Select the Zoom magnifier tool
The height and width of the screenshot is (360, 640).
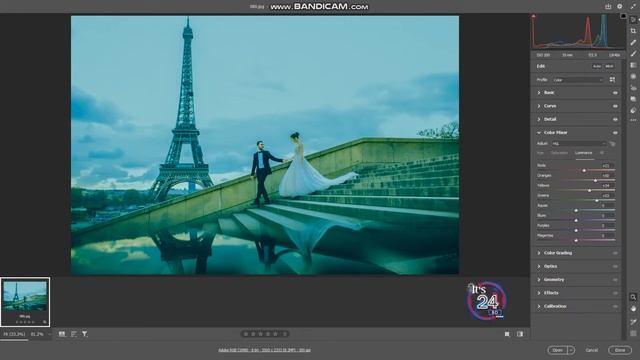click(633, 297)
